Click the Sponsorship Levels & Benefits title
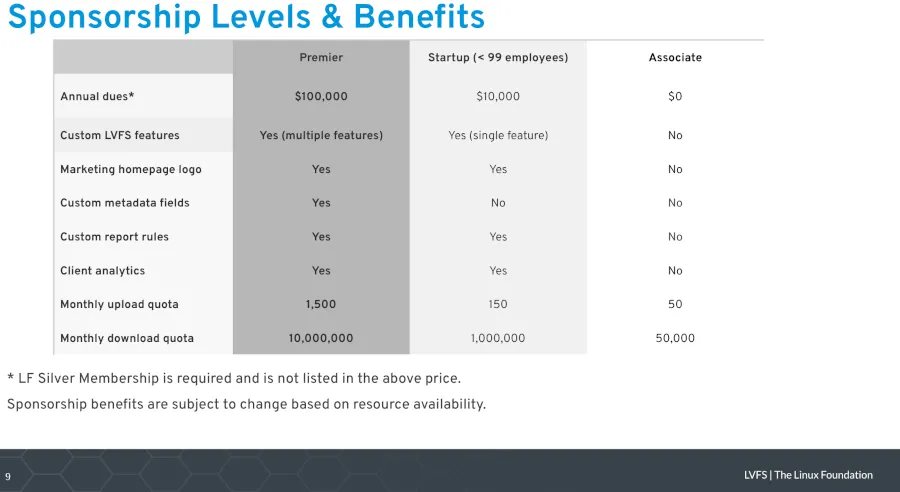Screen dimensions: 900x492 pos(246,18)
